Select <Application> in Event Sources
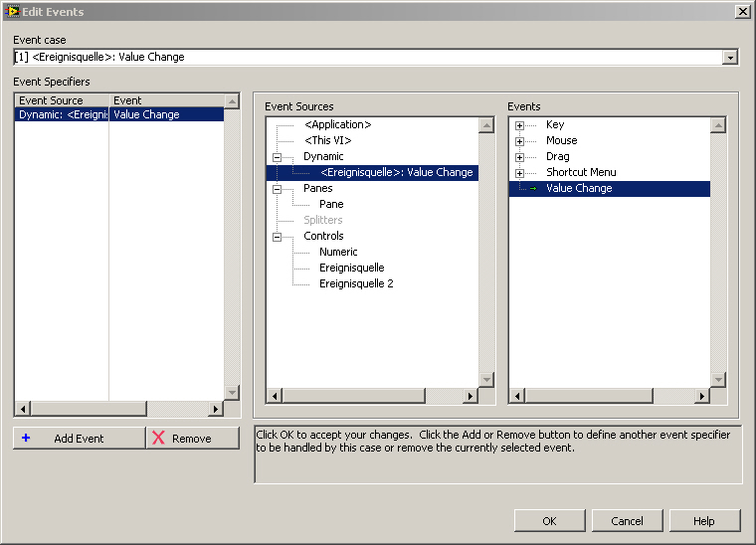The height and width of the screenshot is (545, 756). coord(338,124)
